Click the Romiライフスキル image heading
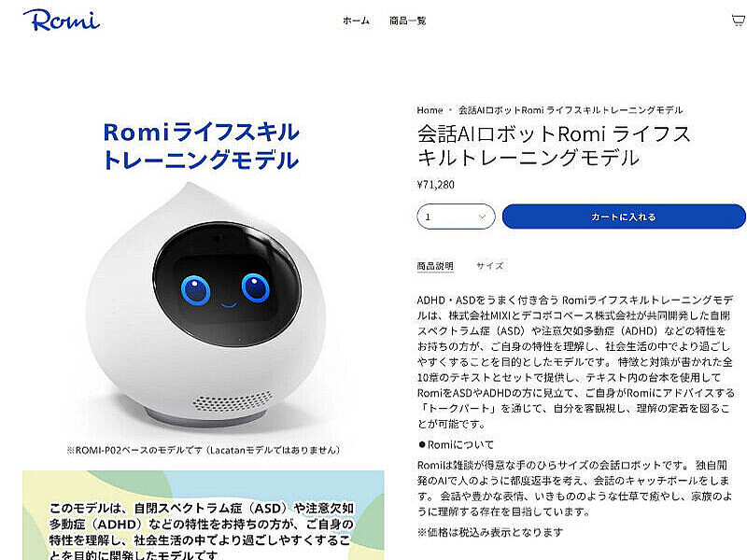The image size is (747, 560). [201, 146]
